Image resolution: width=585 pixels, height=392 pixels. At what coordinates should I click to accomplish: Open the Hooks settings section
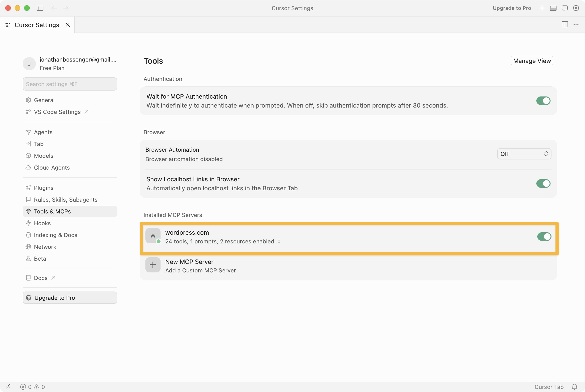(70, 223)
